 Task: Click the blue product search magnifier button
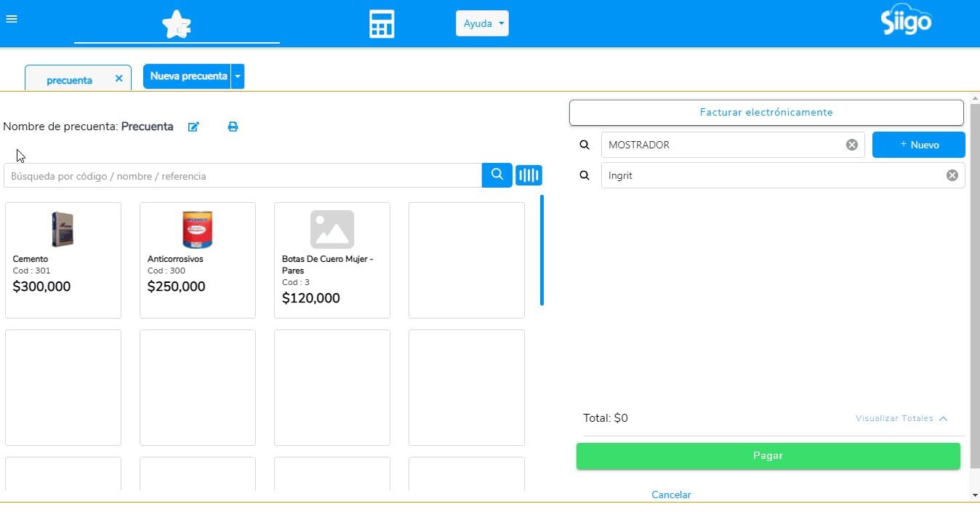(x=497, y=175)
